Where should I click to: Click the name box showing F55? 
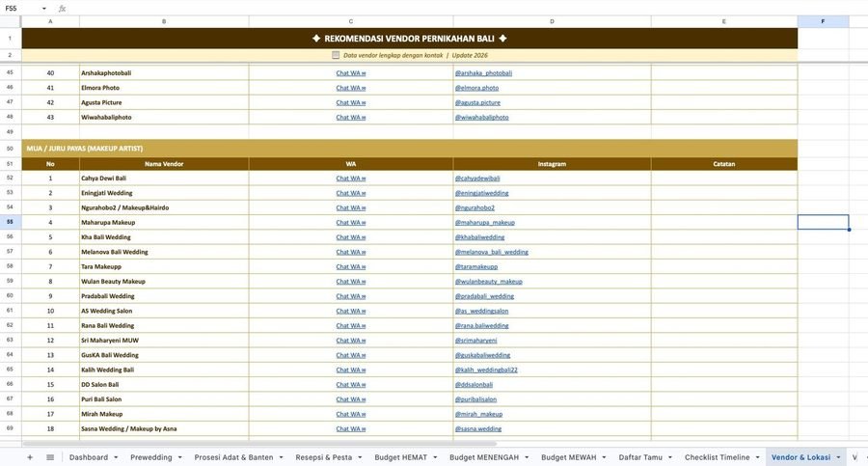click(x=22, y=9)
